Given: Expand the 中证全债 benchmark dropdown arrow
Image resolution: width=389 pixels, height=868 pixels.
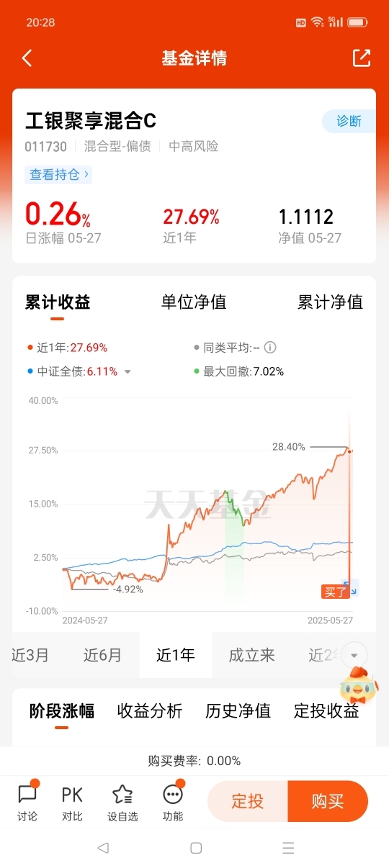Looking at the screenshot, I should (x=128, y=372).
